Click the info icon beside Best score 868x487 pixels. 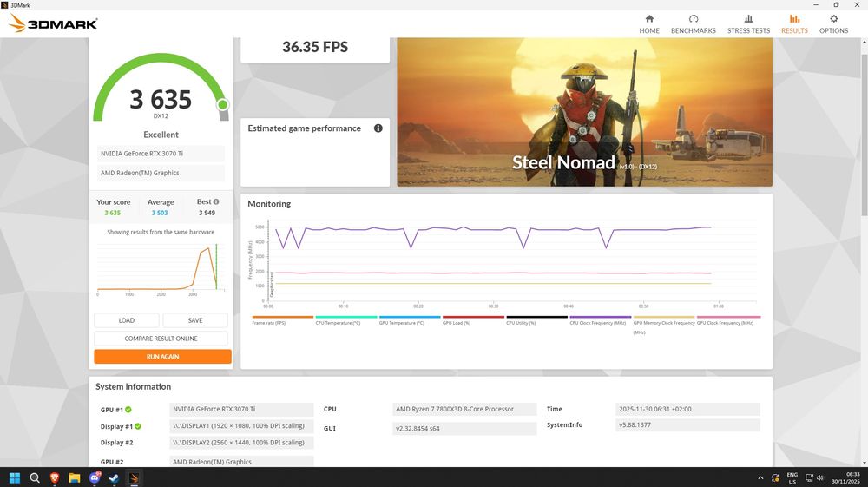coord(216,201)
